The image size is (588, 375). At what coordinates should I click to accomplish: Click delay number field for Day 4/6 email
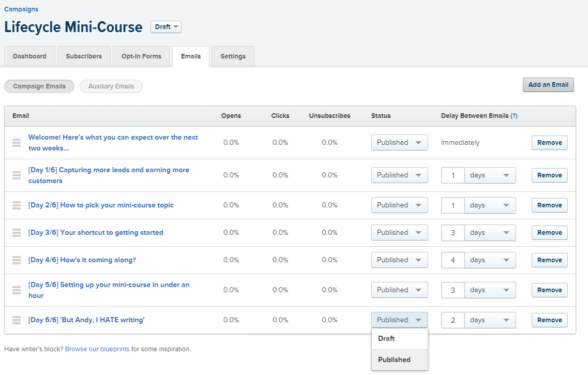453,260
